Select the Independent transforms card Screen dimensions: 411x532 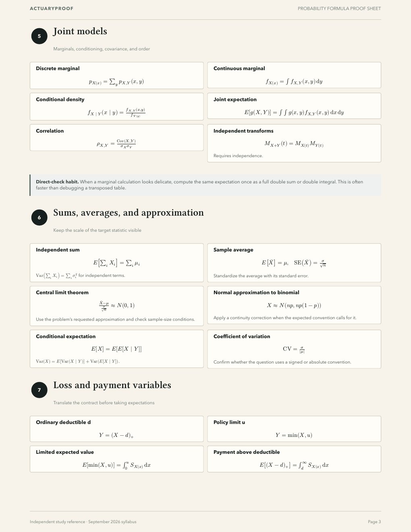[x=294, y=143]
